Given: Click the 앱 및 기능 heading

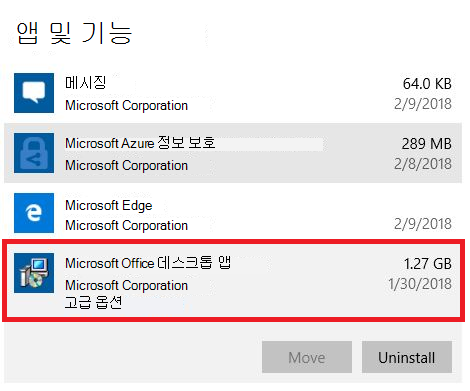Looking at the screenshot, I should pyautogui.click(x=74, y=33).
